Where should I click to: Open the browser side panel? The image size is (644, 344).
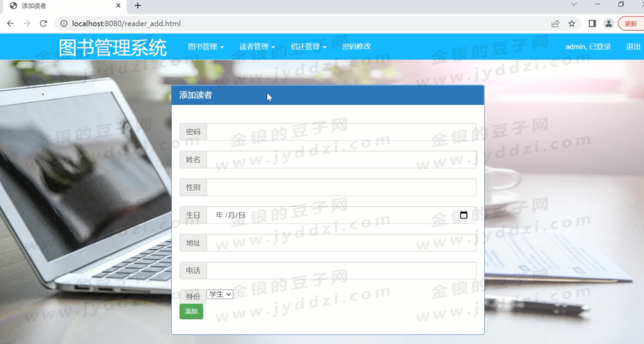[x=592, y=24]
